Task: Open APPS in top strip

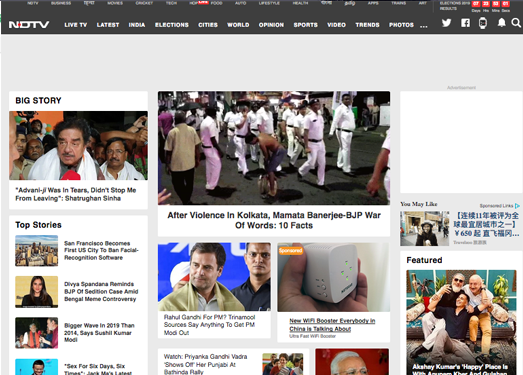Action: click(x=373, y=3)
